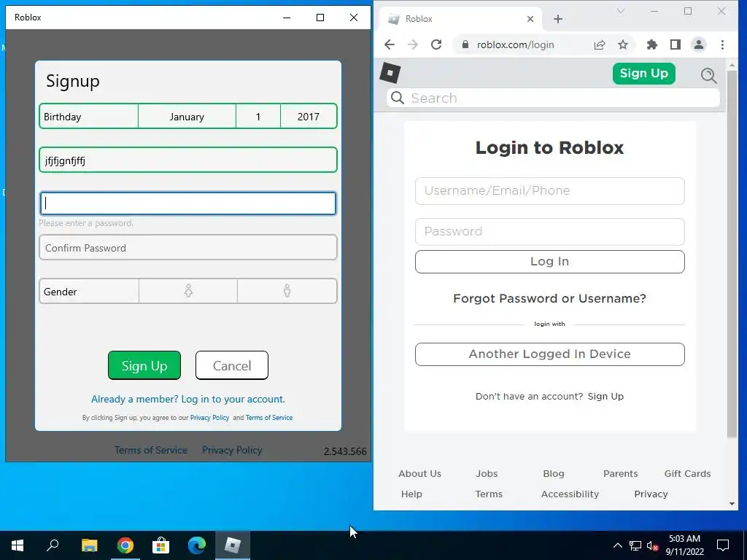The image size is (747, 560).
Task: Open the Terms footer link on website
Action: click(x=489, y=494)
